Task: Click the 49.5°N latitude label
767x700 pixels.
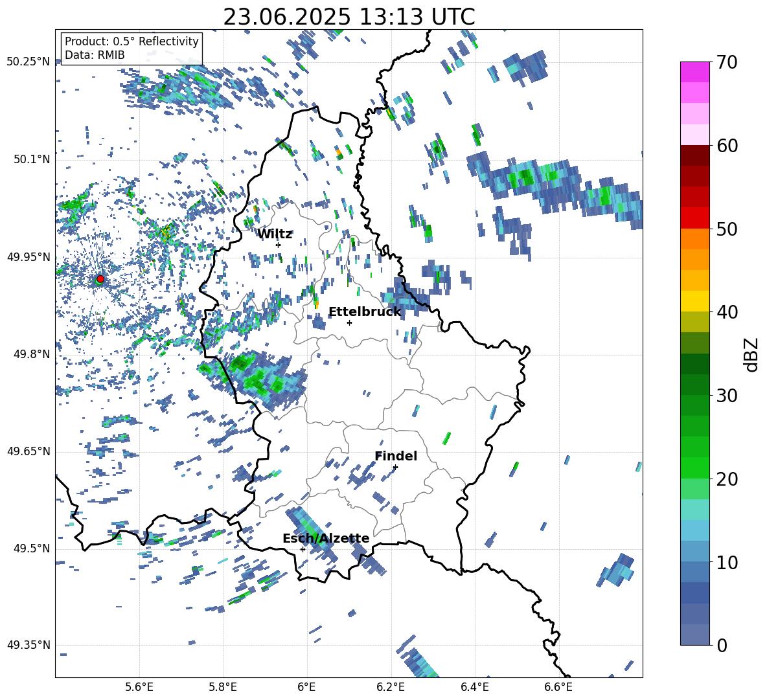Action: point(31,548)
